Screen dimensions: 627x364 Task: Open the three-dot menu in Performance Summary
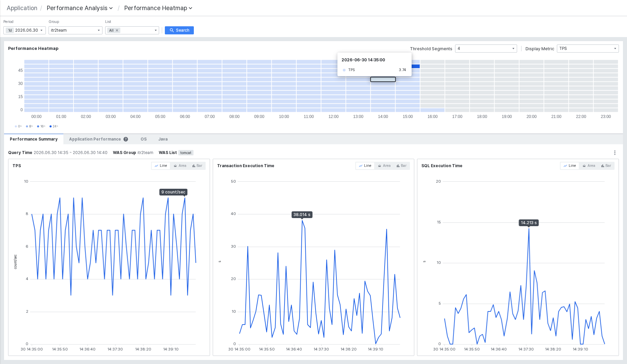tap(615, 153)
